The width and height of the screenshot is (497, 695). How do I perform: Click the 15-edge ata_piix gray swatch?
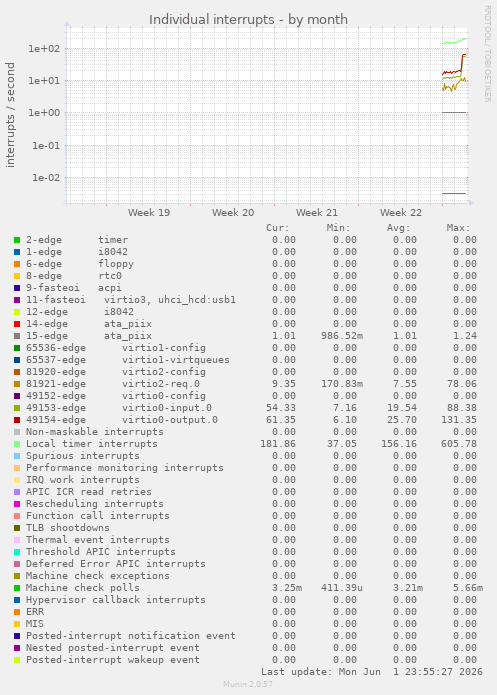[17, 336]
